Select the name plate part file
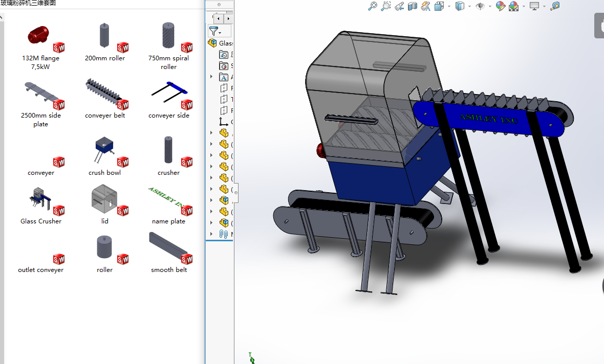The image size is (604, 364). [x=169, y=206]
